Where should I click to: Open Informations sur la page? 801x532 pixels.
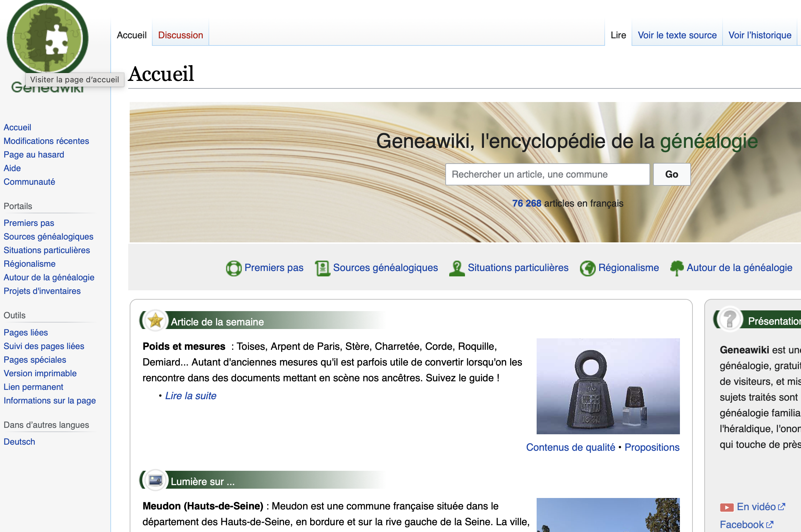coord(49,401)
